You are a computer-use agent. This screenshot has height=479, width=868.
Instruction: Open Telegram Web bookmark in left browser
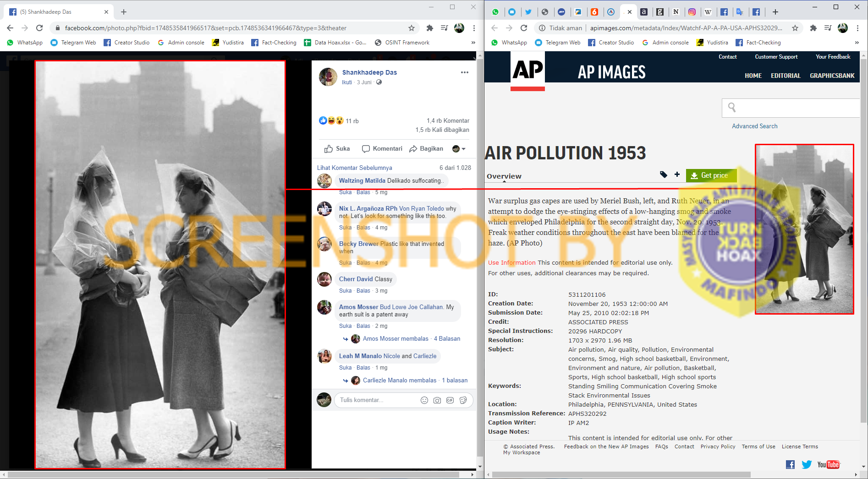coord(73,43)
